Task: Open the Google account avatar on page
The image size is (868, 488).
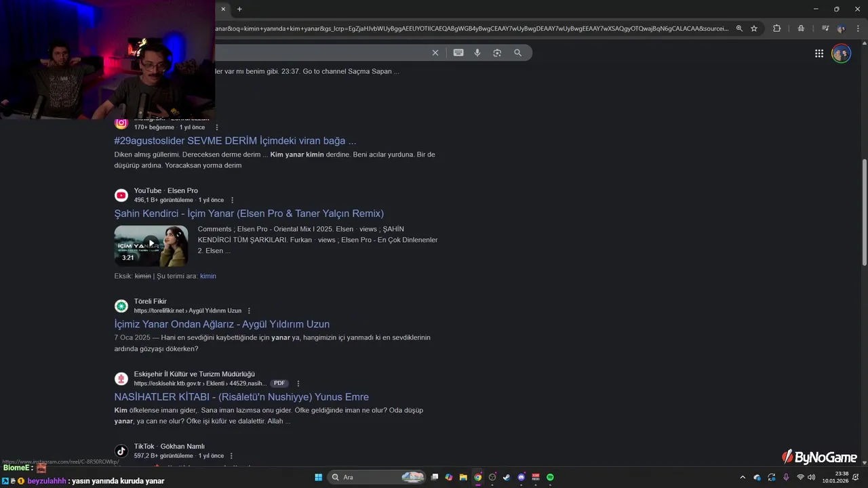Action: [841, 54]
